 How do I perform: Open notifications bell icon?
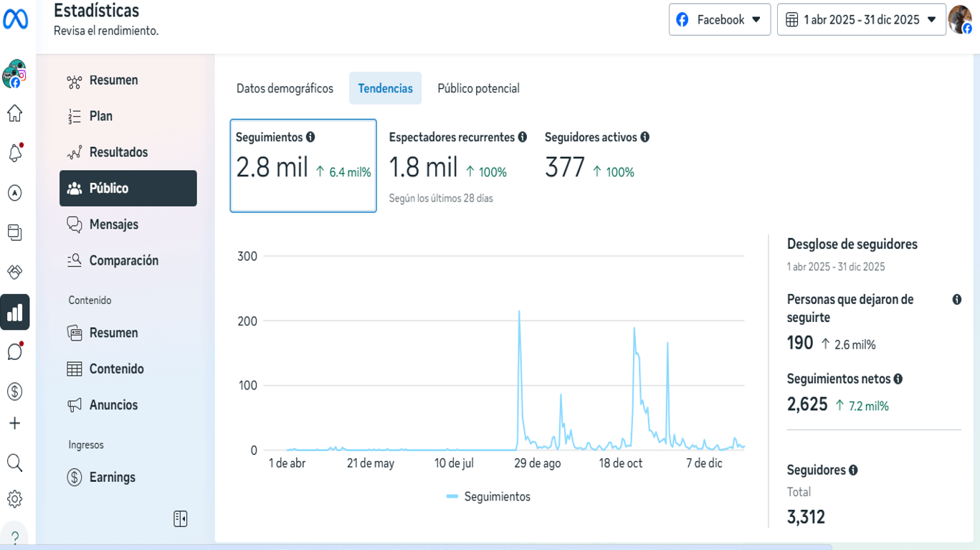click(x=14, y=153)
